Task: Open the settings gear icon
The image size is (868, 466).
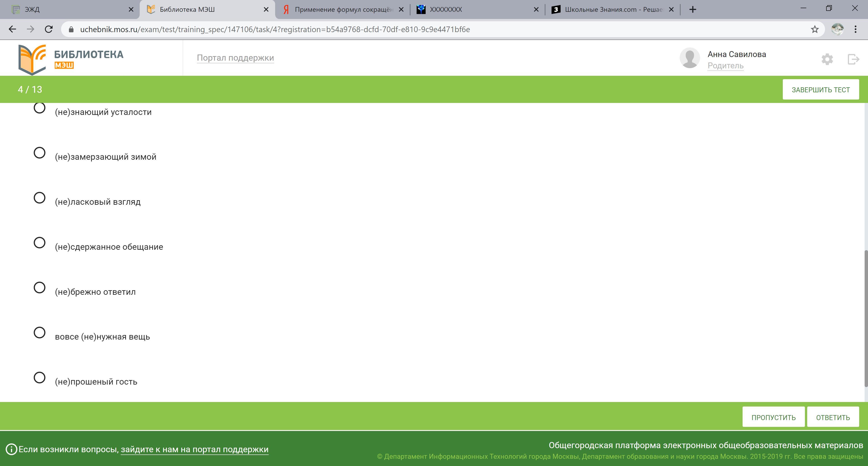Action: click(827, 59)
